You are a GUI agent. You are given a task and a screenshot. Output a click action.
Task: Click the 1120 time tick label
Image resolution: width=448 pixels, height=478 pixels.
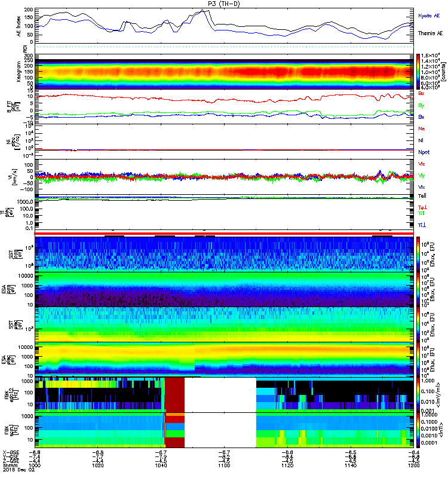pyautogui.click(x=287, y=465)
